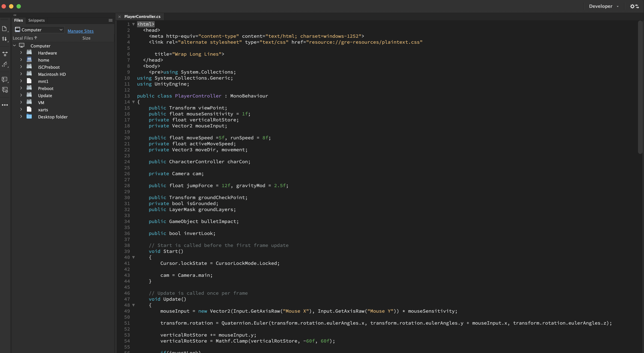This screenshot has width=644, height=353.
Task: Sort by the Size column header
Action: click(86, 38)
